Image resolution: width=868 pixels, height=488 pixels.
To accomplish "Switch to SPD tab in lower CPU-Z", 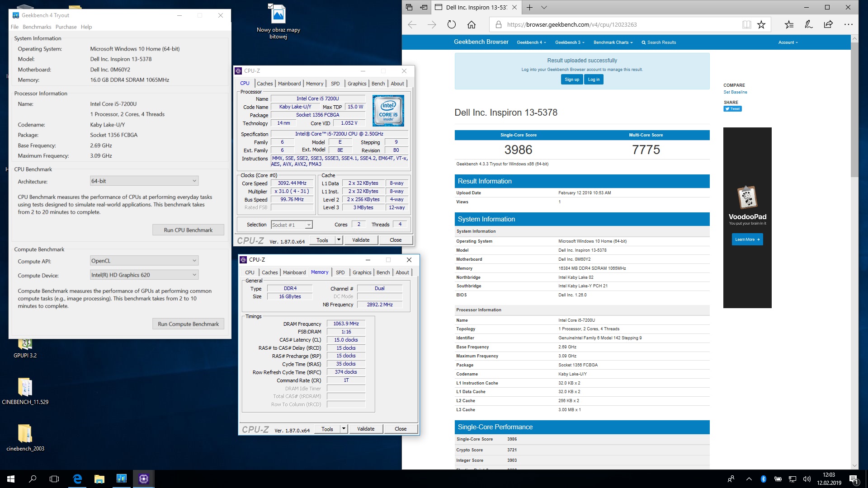I will [340, 272].
